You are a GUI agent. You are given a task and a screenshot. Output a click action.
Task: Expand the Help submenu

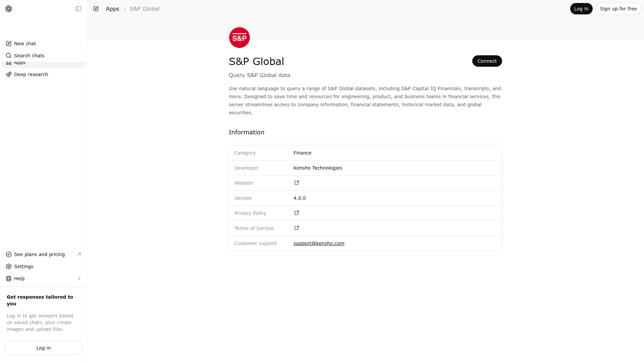pos(44,279)
